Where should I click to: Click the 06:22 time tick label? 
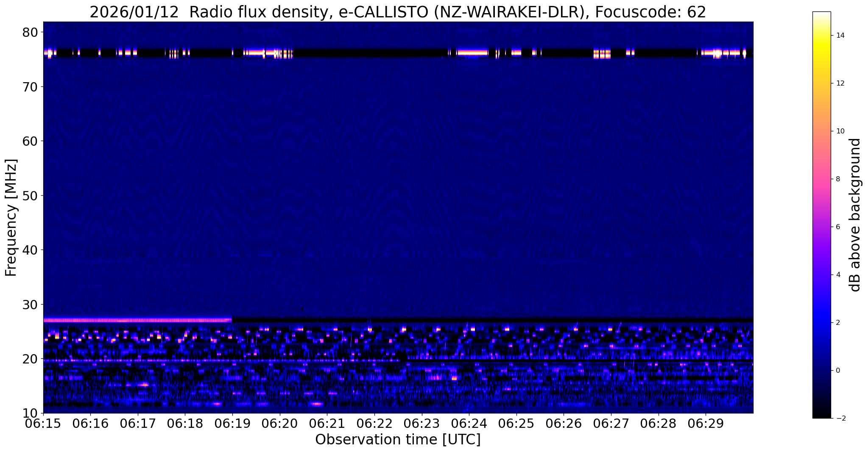pyautogui.click(x=374, y=423)
